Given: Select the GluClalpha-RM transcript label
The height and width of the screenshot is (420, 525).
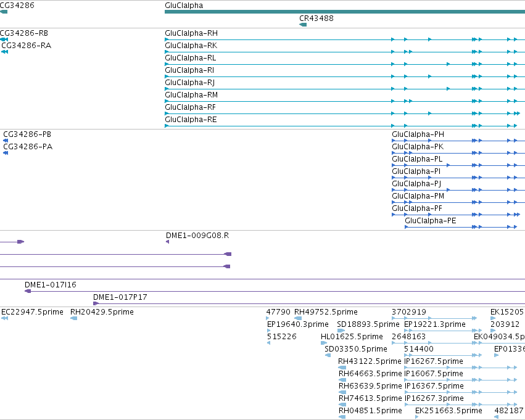Looking at the screenshot, I should coord(191,95).
